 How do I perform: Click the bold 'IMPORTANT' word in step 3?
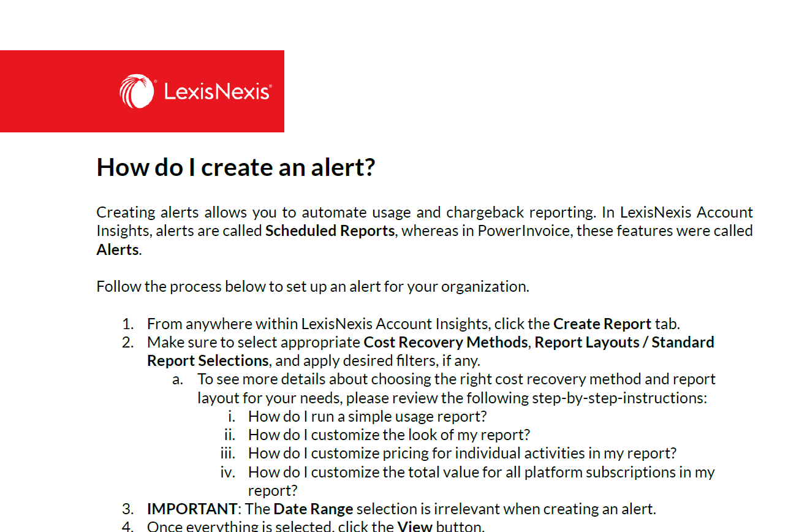pyautogui.click(x=192, y=509)
